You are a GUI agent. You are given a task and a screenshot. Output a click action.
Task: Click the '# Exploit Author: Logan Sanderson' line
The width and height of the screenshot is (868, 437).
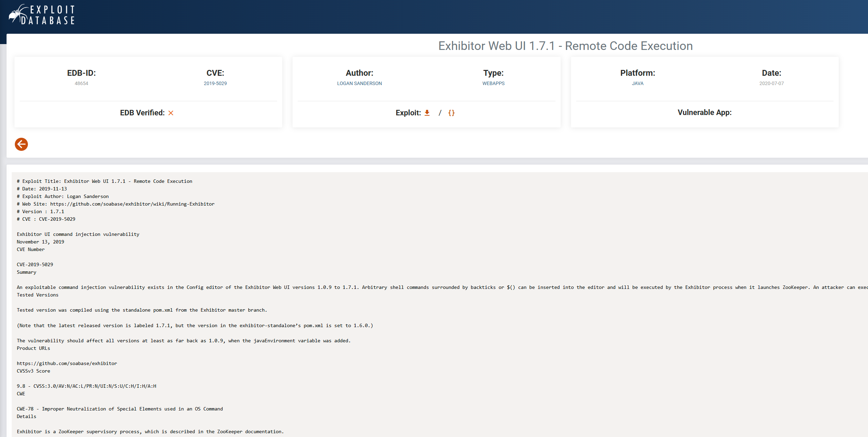point(63,196)
